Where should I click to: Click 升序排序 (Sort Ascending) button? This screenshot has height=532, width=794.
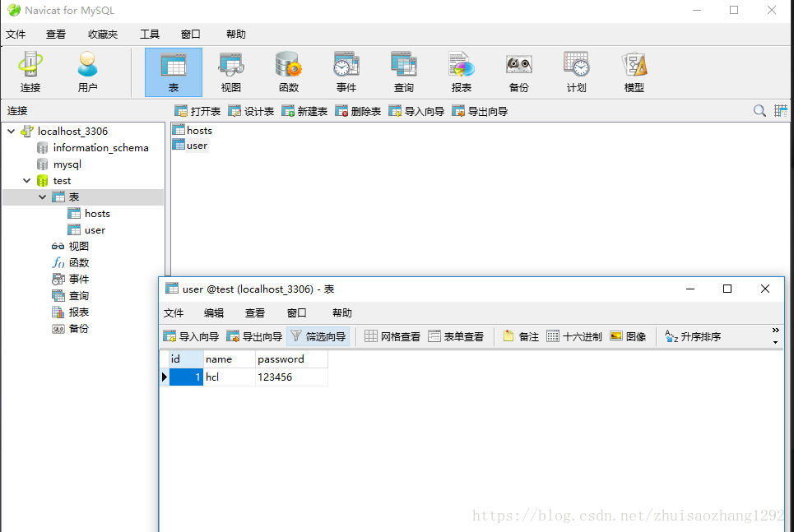(693, 336)
